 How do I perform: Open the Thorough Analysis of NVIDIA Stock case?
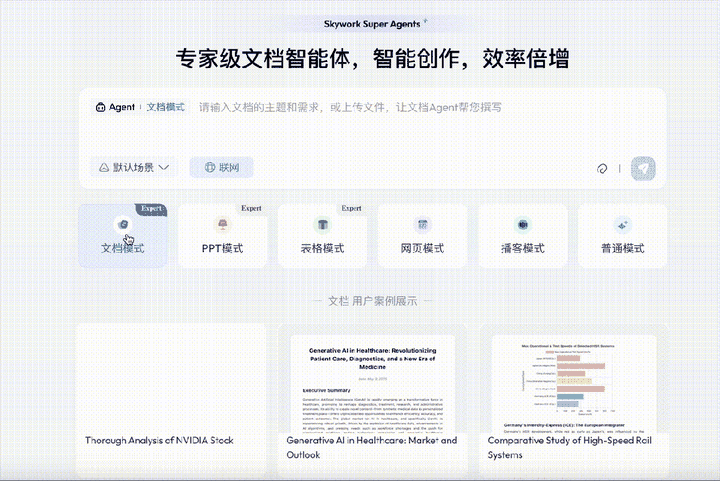(171, 398)
